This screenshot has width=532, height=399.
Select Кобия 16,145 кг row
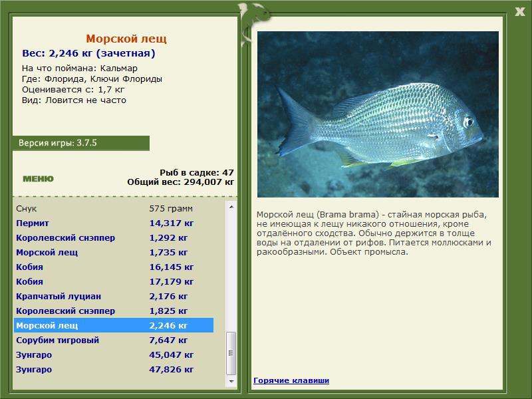[x=113, y=267]
